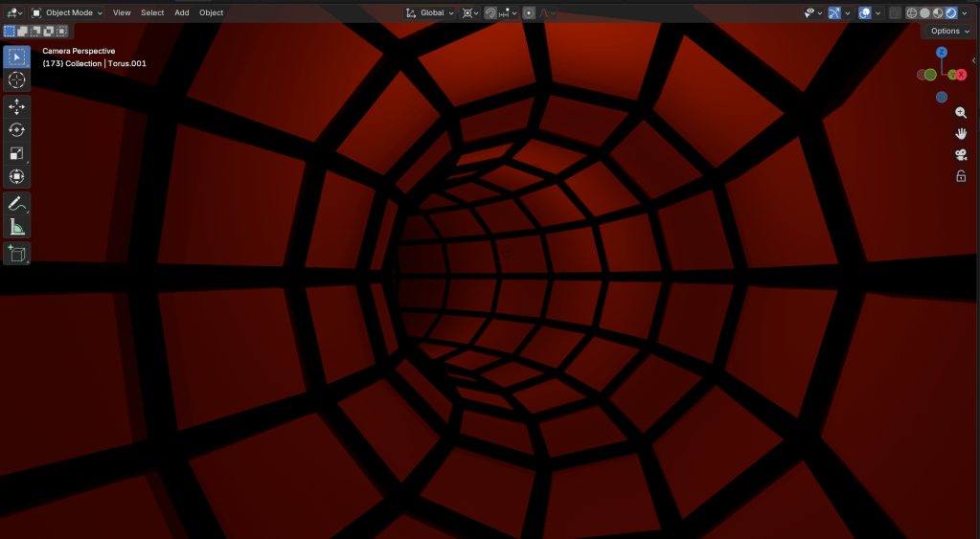
Task: Expand the Global transform orientation dropdown
Action: (430, 13)
